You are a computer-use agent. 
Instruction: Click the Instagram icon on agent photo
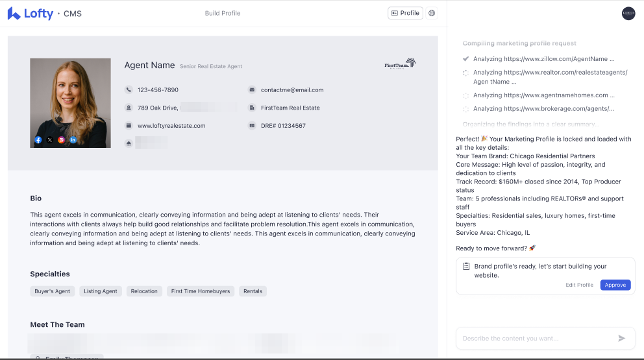62,140
